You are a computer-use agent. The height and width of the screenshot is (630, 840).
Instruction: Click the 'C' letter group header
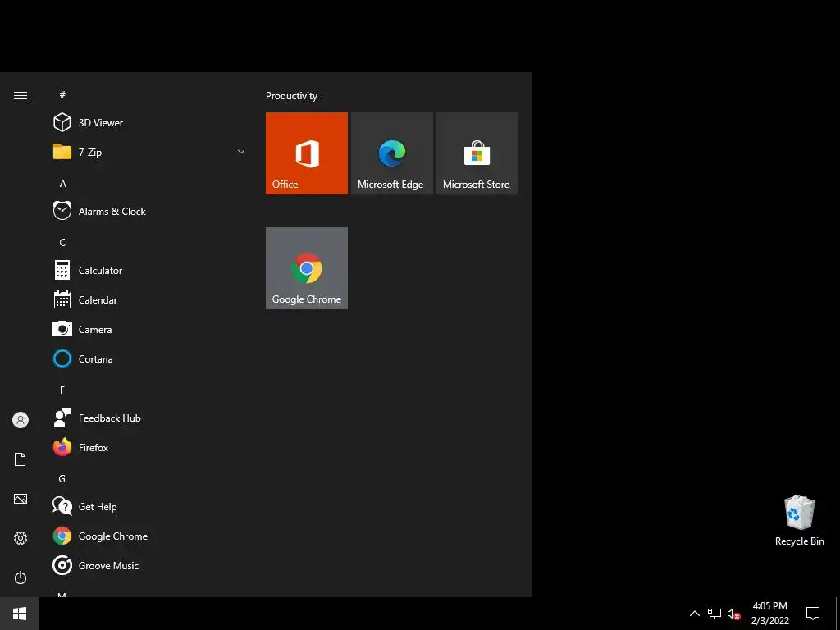point(62,242)
